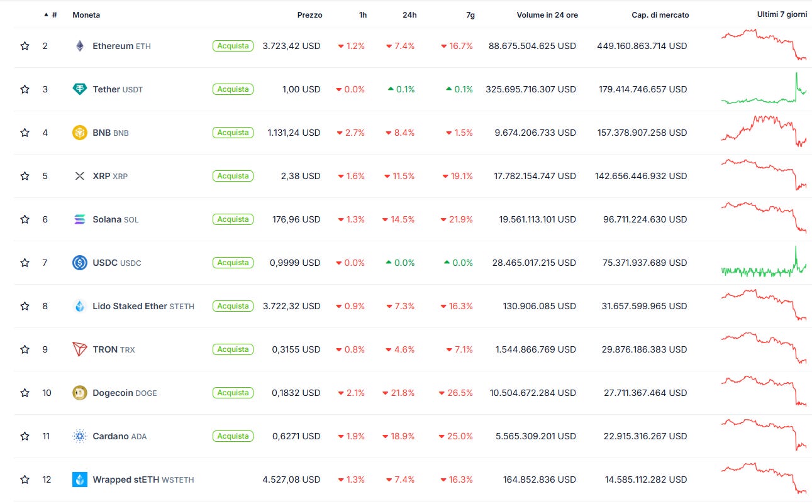Screen dimensions: 812x504
Task: Star the Wrapped stETH row
Action: [25, 479]
